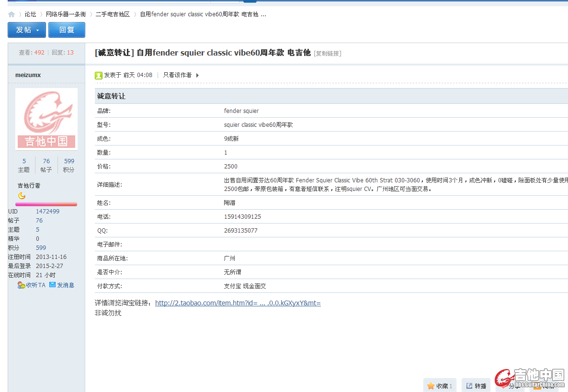Click 发消息 send message link
The width and height of the screenshot is (568, 392).
(66, 285)
